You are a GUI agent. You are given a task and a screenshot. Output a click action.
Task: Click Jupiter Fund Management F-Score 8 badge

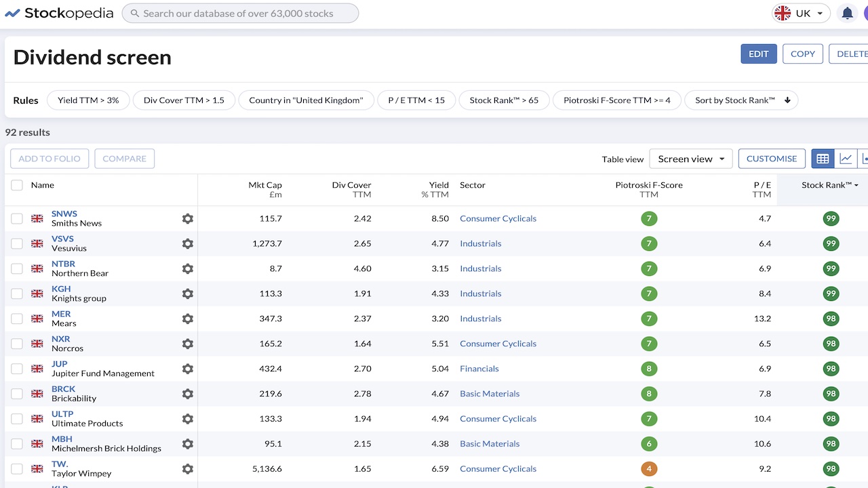pos(649,369)
